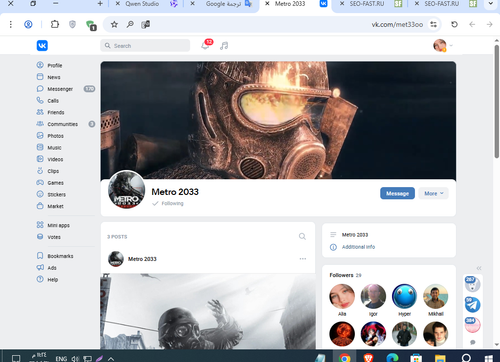Screen dimensions: 500x362
Task: Collapse the side chat panel arrows
Action: pyautogui.click(x=479, y=268)
